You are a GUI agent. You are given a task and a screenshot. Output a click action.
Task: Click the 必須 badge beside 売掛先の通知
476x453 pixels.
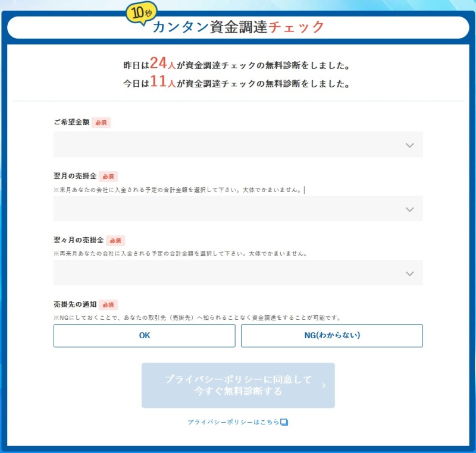click(x=108, y=305)
